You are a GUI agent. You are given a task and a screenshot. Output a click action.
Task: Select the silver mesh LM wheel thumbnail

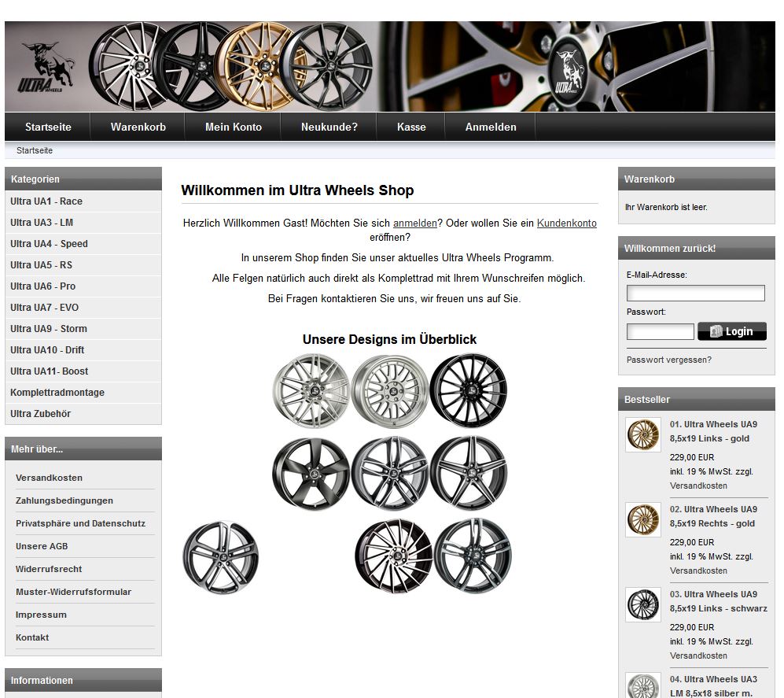point(390,391)
